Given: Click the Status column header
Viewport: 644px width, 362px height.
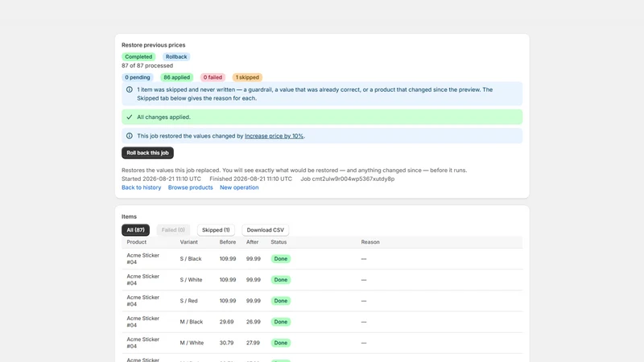Looking at the screenshot, I should pyautogui.click(x=279, y=242).
